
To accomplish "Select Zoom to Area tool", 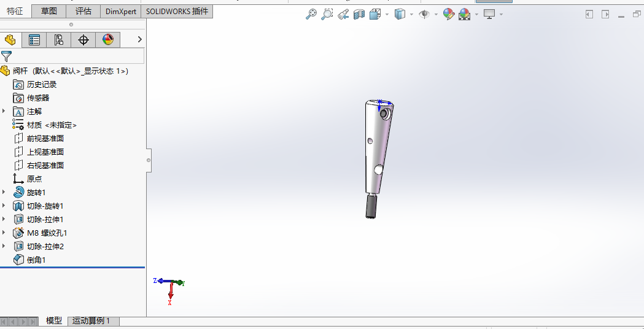I will tap(327, 14).
